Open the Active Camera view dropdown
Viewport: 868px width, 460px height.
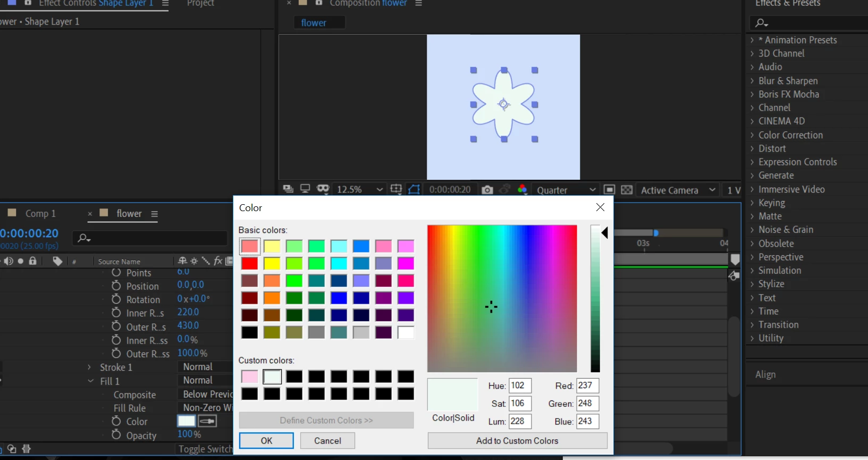[678, 190]
